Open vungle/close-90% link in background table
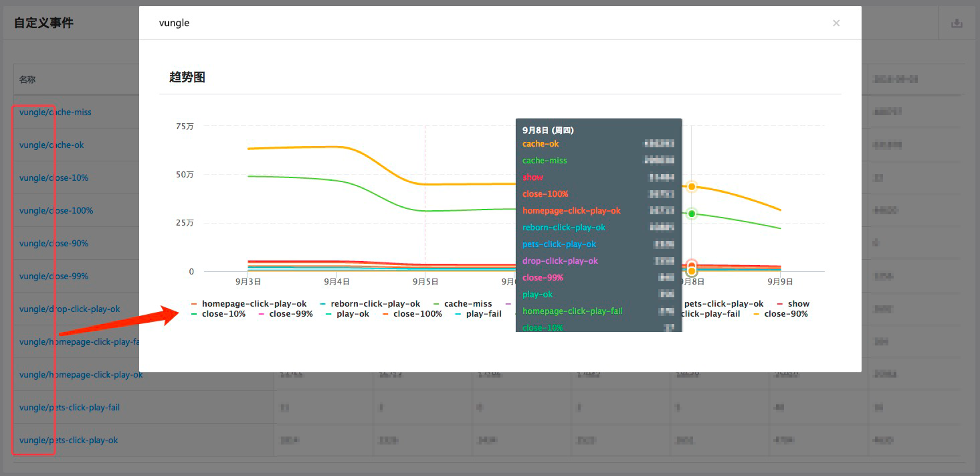The width and height of the screenshot is (980, 476). click(54, 244)
